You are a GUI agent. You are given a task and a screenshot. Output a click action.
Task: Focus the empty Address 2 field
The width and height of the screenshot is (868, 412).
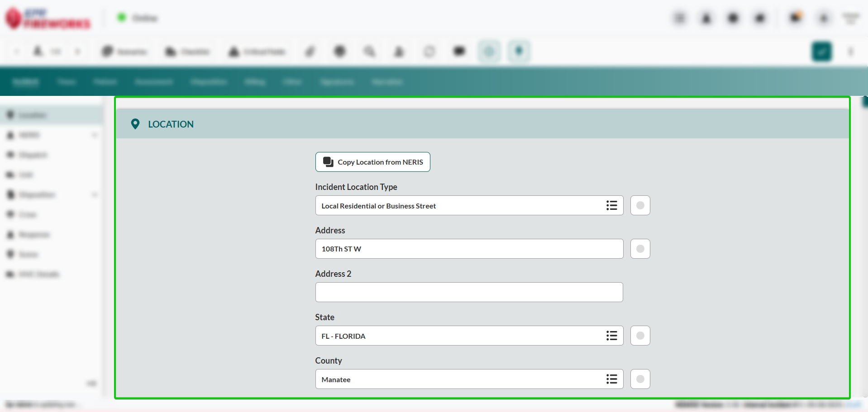pyautogui.click(x=469, y=293)
